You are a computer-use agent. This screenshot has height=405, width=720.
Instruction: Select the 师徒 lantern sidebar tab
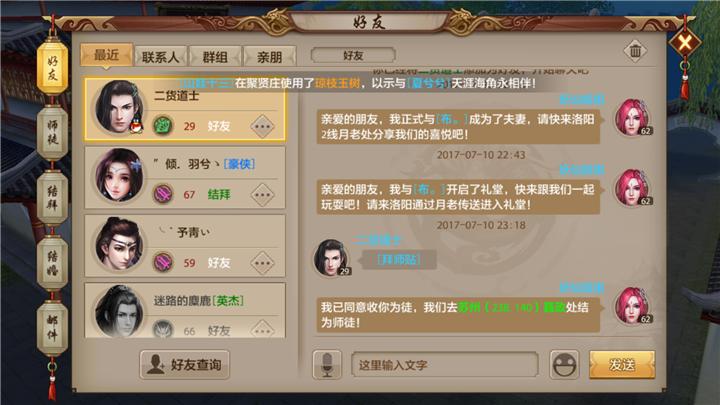52,132
